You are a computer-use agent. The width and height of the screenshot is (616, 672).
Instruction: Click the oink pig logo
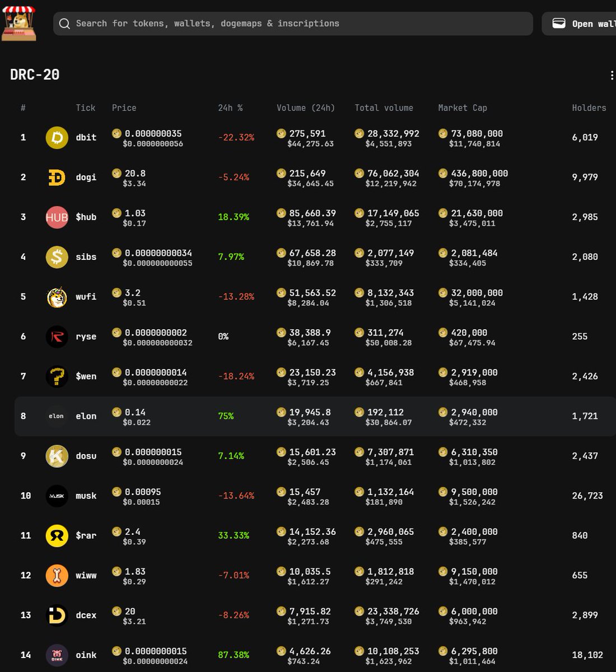[57, 655]
